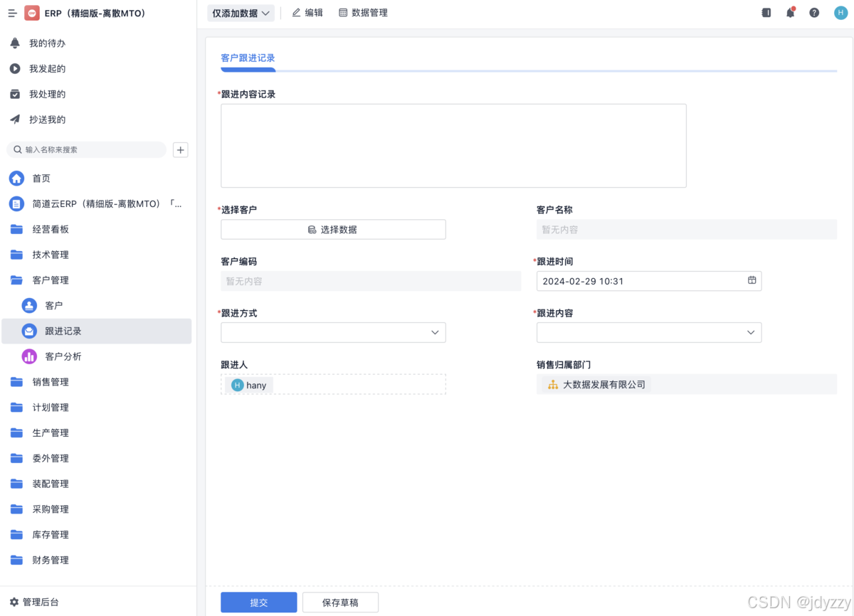854x616 pixels.
Task: Click the table icon next to 数据管理
Action: pyautogui.click(x=343, y=13)
